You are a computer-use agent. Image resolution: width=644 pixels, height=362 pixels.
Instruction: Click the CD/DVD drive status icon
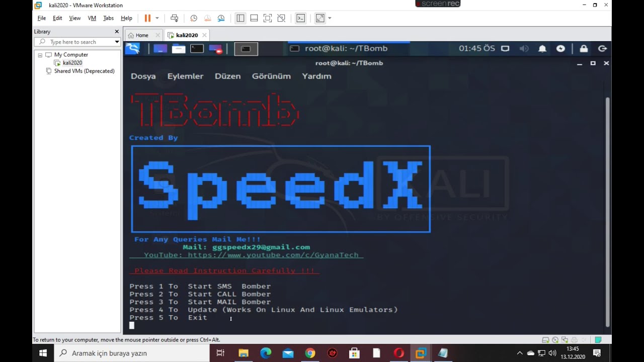click(x=555, y=340)
